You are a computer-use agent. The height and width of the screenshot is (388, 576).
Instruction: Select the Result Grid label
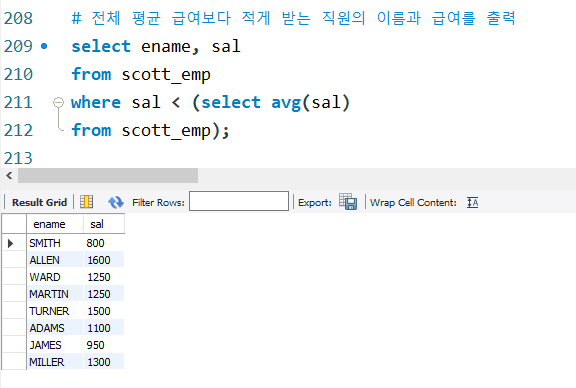click(39, 202)
